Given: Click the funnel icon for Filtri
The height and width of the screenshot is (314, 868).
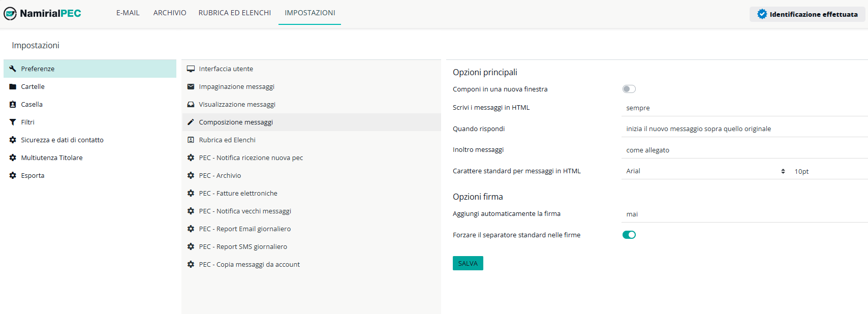Looking at the screenshot, I should (13, 122).
